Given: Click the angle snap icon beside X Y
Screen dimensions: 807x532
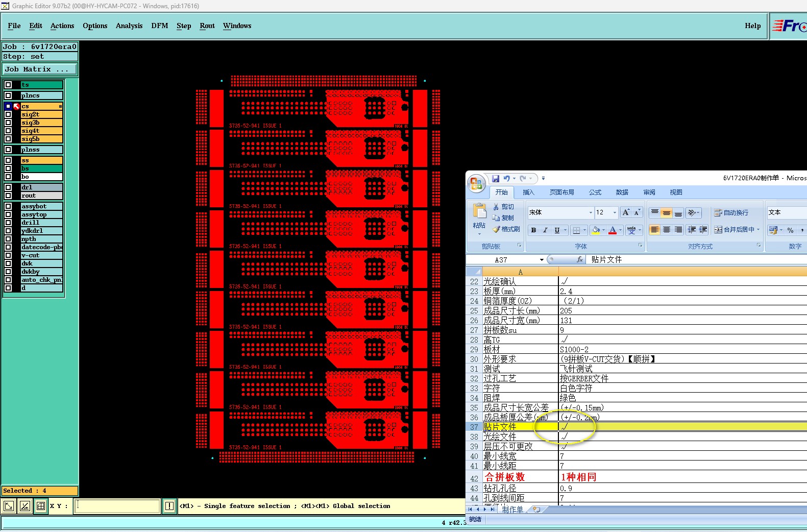Looking at the screenshot, I should coord(25,506).
